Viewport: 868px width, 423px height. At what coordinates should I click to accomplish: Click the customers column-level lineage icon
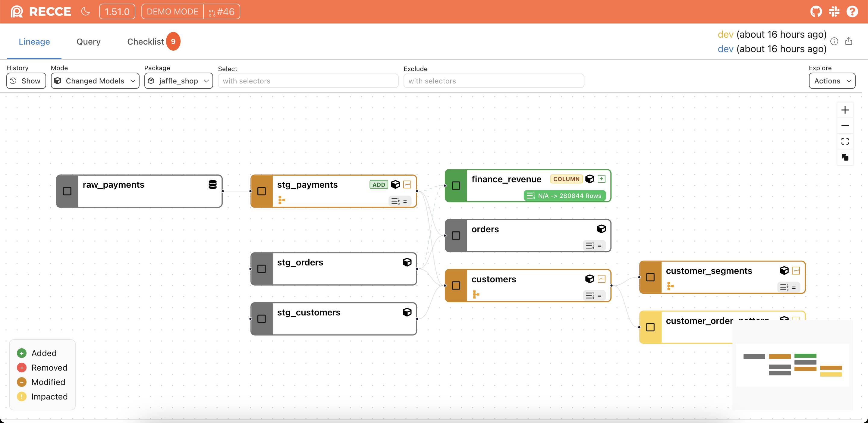click(476, 294)
